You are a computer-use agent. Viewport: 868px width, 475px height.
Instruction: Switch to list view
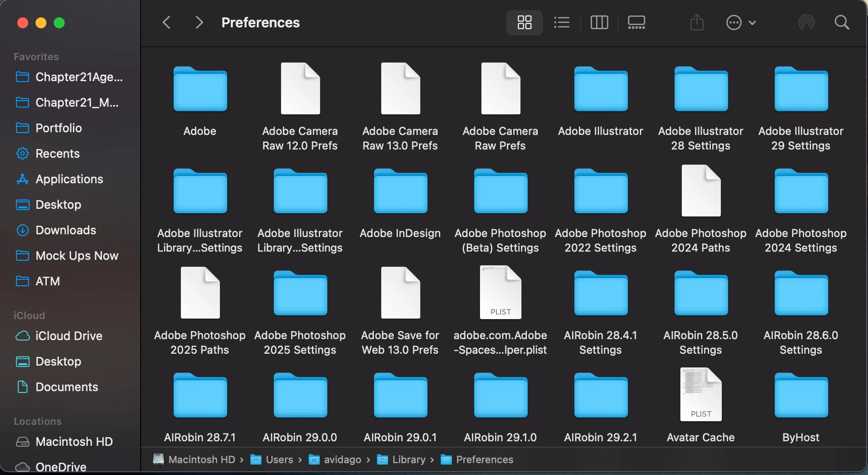(x=562, y=22)
